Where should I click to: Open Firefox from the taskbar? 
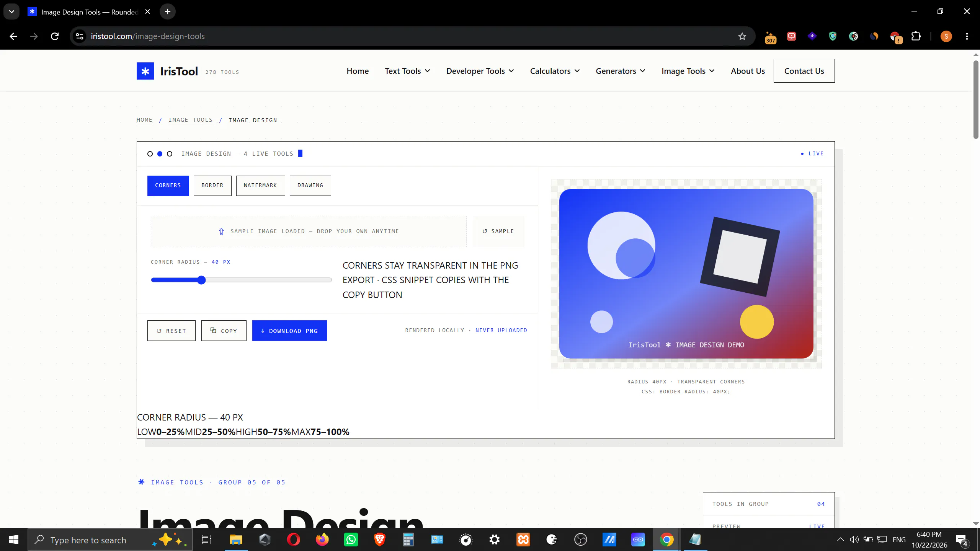[322, 540]
